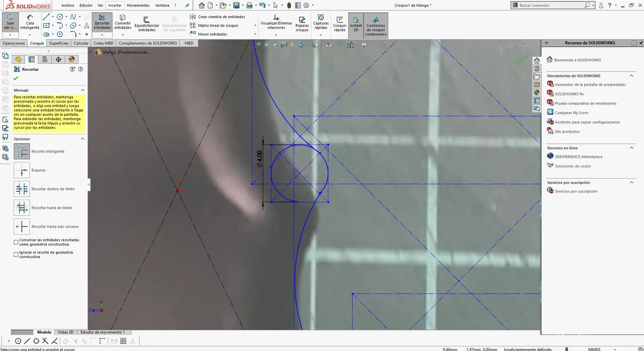Open Capturas rápidas tool
The height and width of the screenshot is (351, 644).
321,22
